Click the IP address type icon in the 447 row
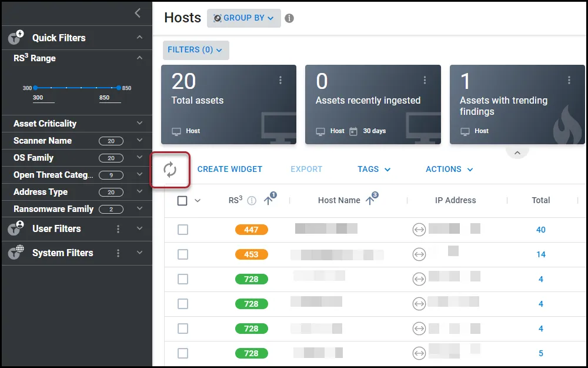Image resolution: width=588 pixels, height=368 pixels. coord(419,230)
